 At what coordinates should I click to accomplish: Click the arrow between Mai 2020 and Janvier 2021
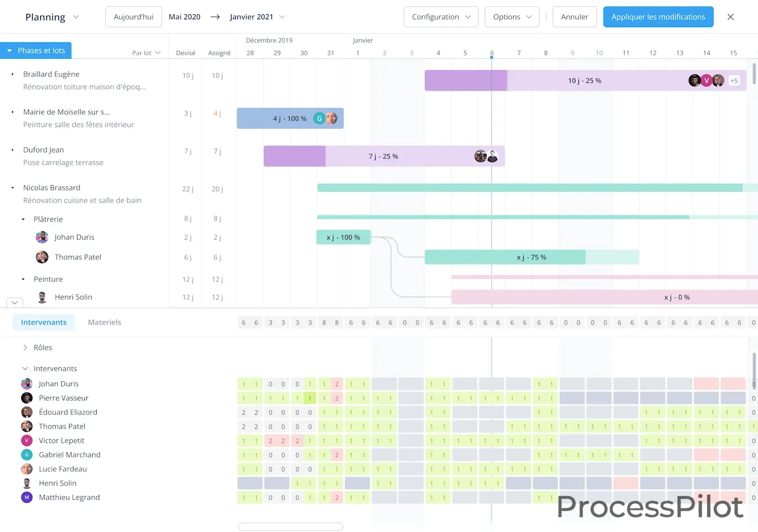(215, 17)
